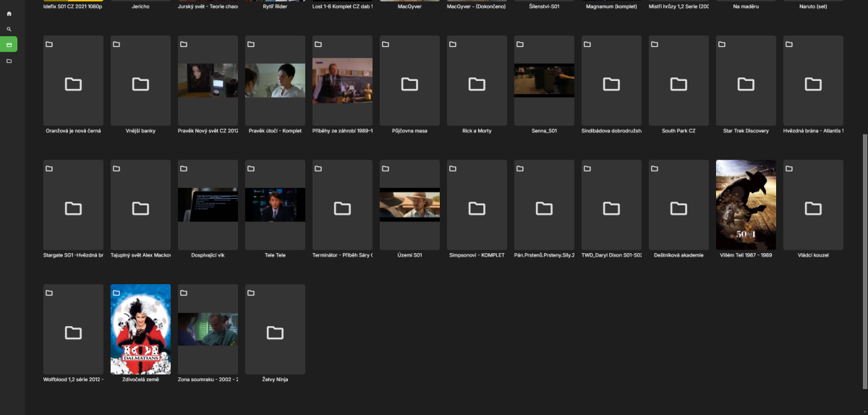Go to Home via sidebar house icon
The height and width of the screenshot is (415, 868).
(9, 14)
